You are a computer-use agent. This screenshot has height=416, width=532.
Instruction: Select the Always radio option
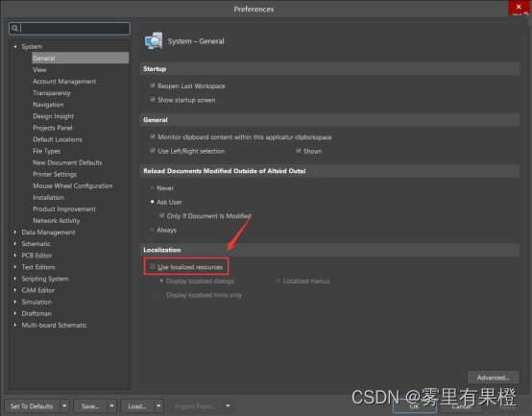click(x=152, y=230)
